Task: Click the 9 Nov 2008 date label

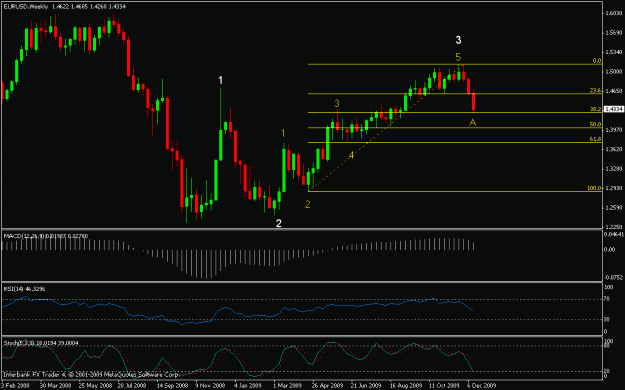Action: coord(210,386)
